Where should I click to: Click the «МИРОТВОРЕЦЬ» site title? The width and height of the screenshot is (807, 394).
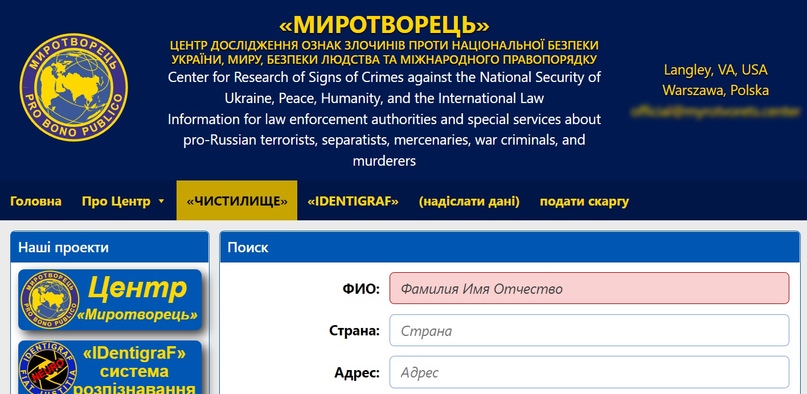pos(384,24)
